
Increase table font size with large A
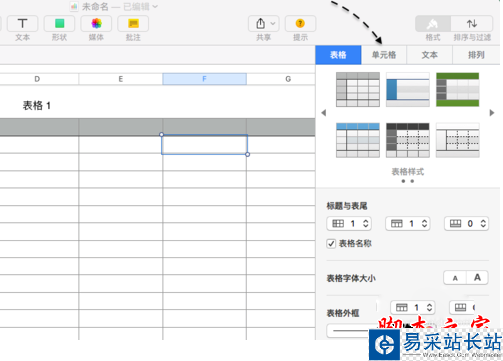(x=477, y=278)
